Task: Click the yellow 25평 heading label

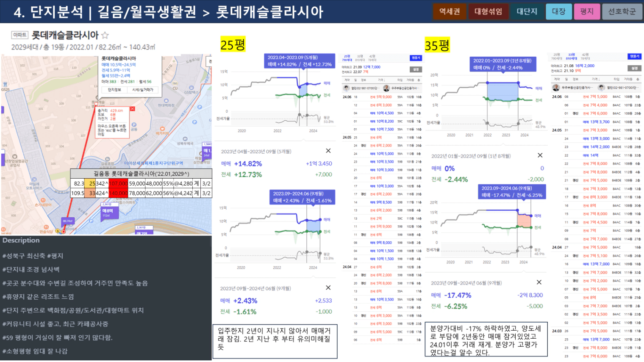Action: 233,45
